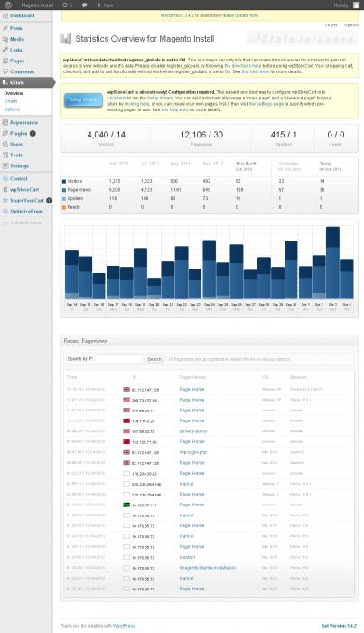Click the Search button by IP field
This screenshot has height=633, width=364.
point(154,359)
